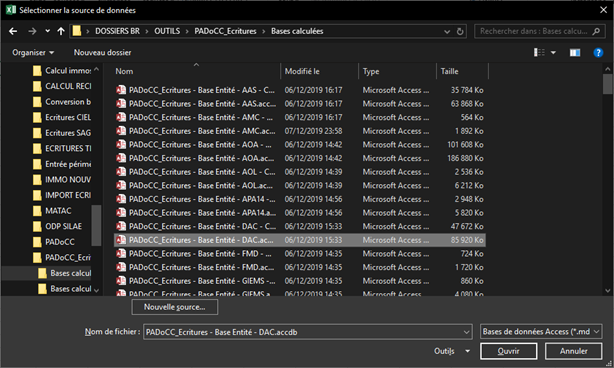614x368 pixels.
Task: Sort by the Type column
Action: (370, 71)
